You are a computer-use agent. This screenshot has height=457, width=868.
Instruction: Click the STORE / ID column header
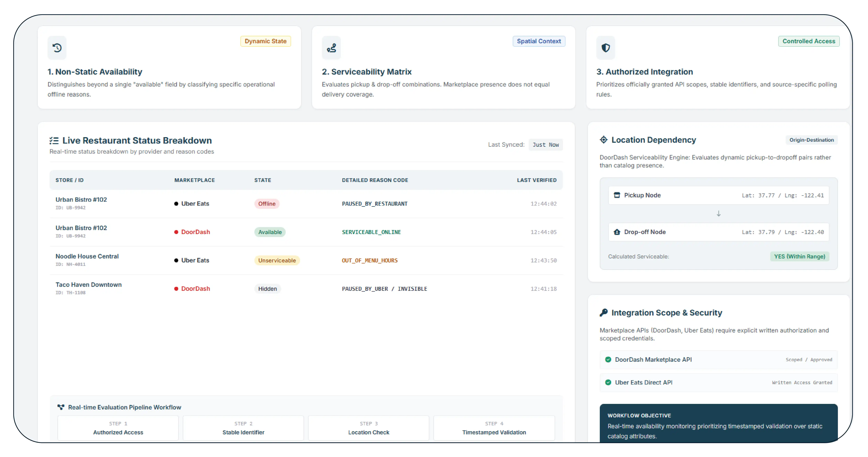(x=69, y=180)
